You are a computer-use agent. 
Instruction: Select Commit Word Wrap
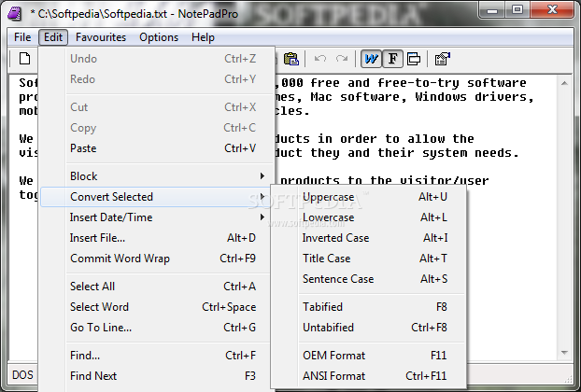(x=157, y=259)
